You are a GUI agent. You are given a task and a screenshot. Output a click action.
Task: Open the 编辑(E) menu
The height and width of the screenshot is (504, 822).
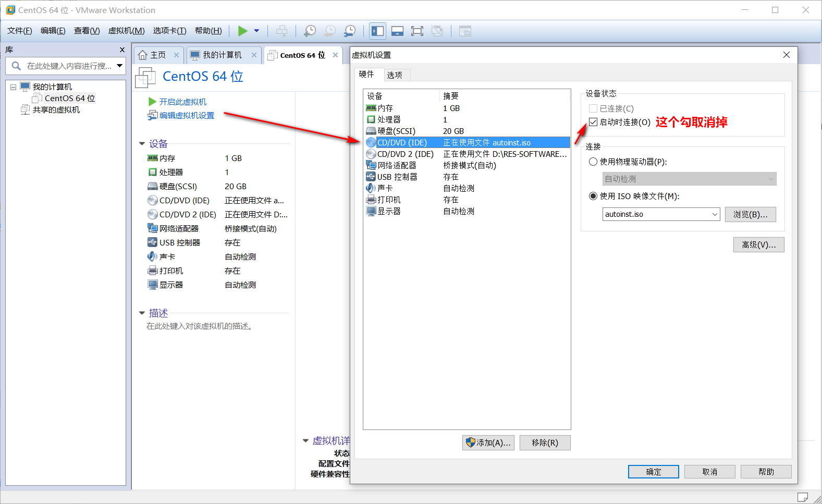click(x=53, y=31)
